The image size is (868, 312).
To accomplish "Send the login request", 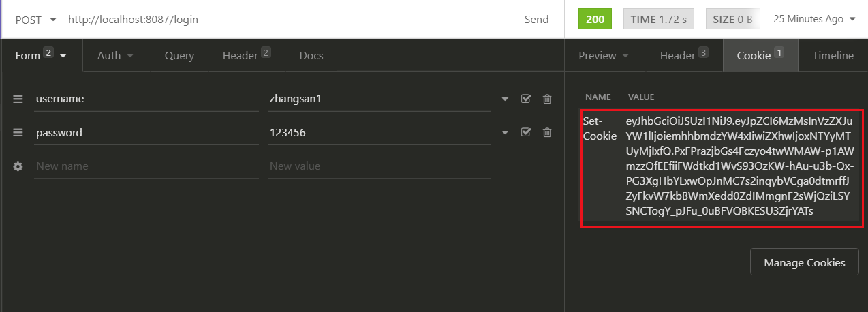I will point(536,20).
